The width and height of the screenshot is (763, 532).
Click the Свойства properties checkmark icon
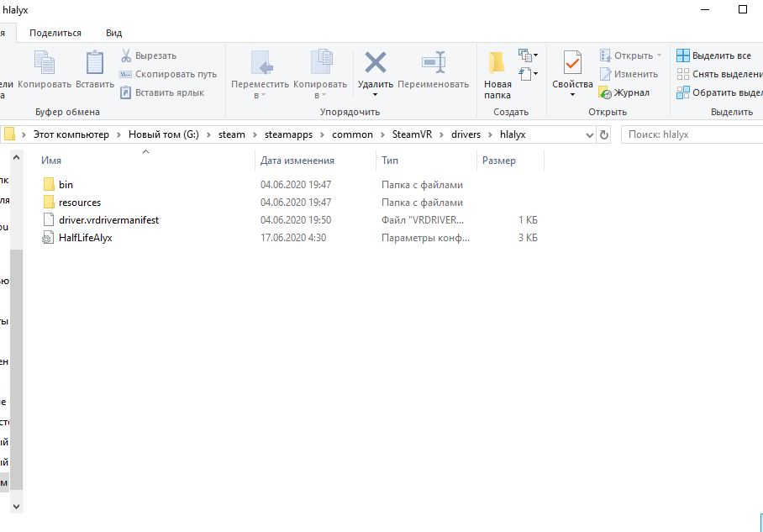coord(572,62)
